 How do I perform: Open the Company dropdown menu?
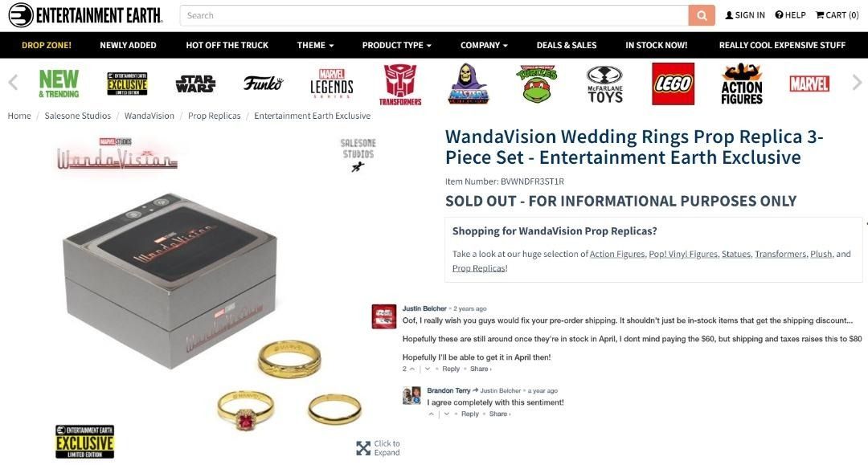(483, 45)
